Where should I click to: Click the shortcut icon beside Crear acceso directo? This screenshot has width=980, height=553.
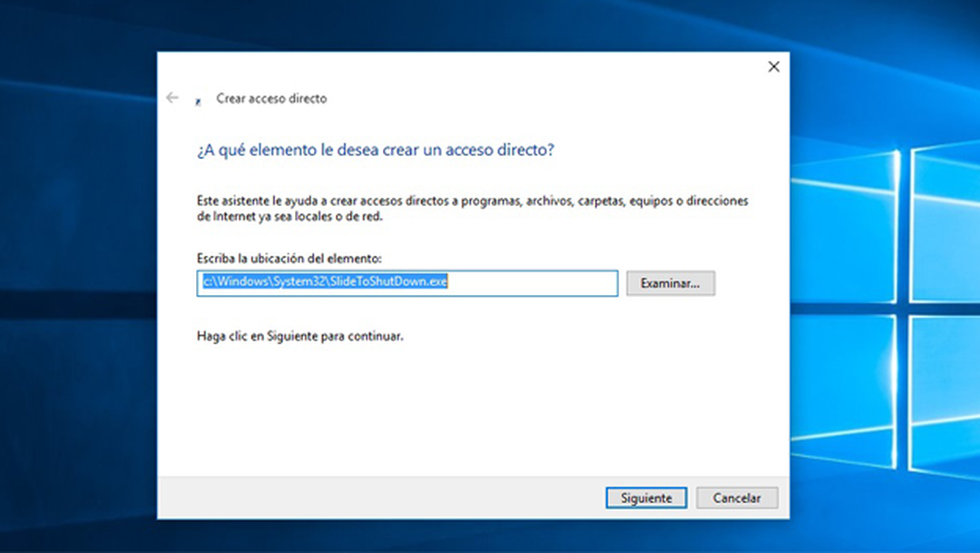pyautogui.click(x=198, y=101)
